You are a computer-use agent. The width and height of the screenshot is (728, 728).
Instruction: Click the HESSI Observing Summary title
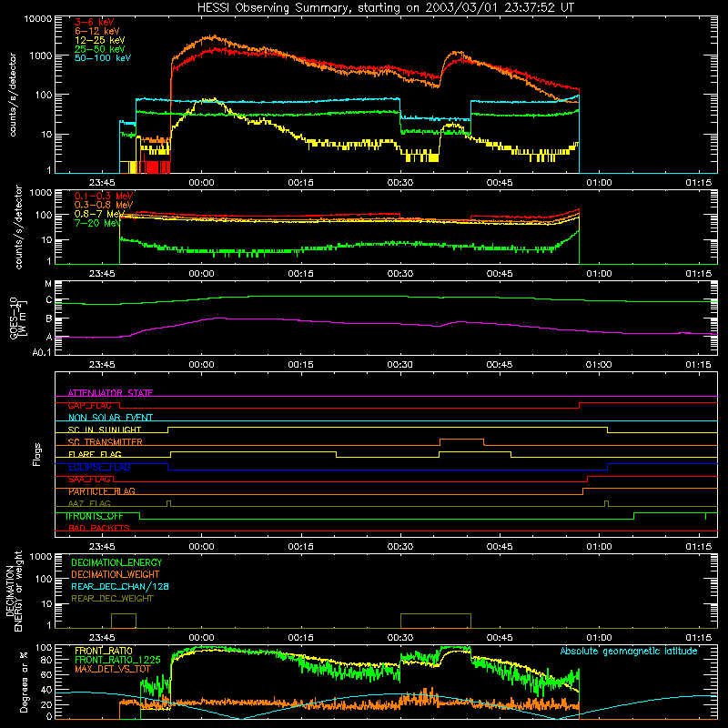tap(385, 8)
